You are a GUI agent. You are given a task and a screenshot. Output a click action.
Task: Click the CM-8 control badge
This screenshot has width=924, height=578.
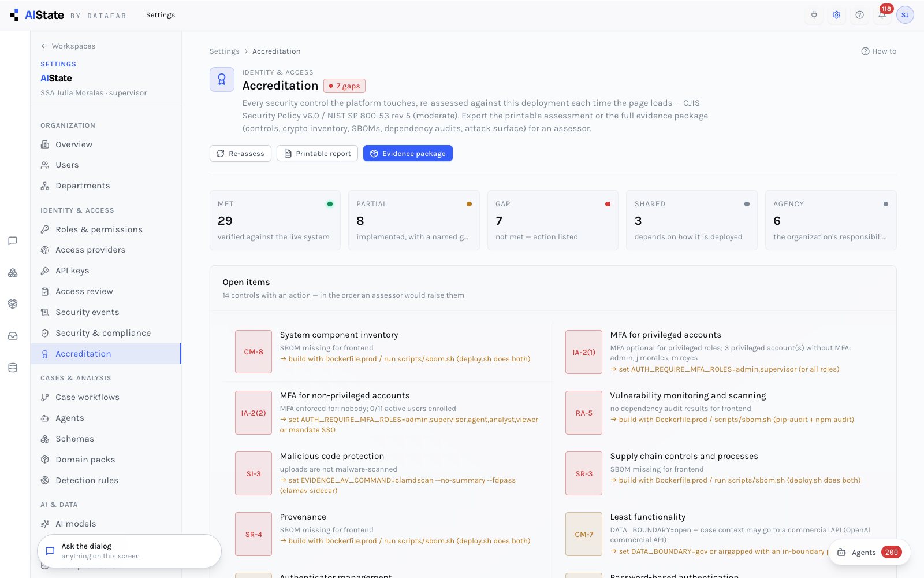point(254,351)
